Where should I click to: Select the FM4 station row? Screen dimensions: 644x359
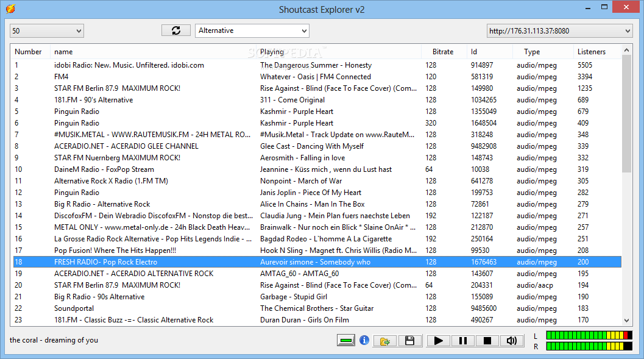tap(317, 76)
